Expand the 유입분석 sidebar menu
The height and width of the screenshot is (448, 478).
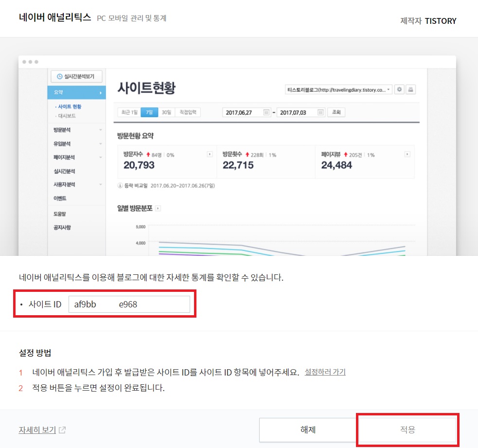coord(76,143)
